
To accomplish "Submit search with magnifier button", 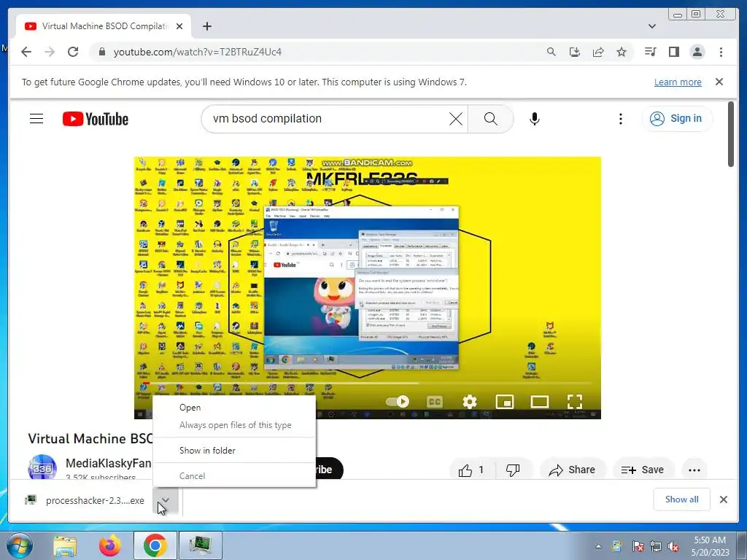I will pyautogui.click(x=491, y=119).
